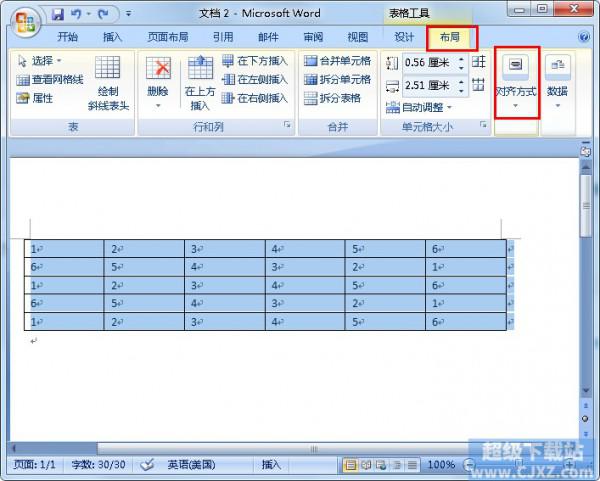600x481 pixels.
Task: Open Word help
Action: tap(584, 37)
